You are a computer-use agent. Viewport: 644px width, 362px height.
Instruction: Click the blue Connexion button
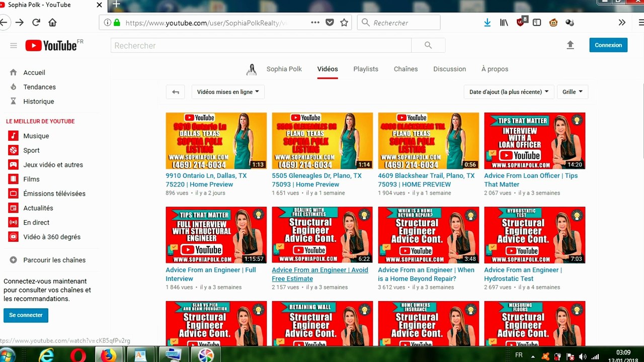(x=608, y=45)
